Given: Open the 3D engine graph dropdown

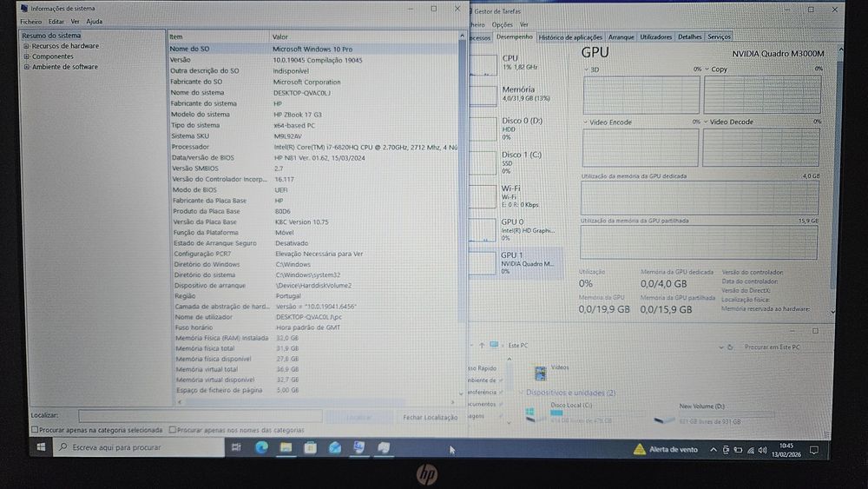Looking at the screenshot, I should point(586,69).
